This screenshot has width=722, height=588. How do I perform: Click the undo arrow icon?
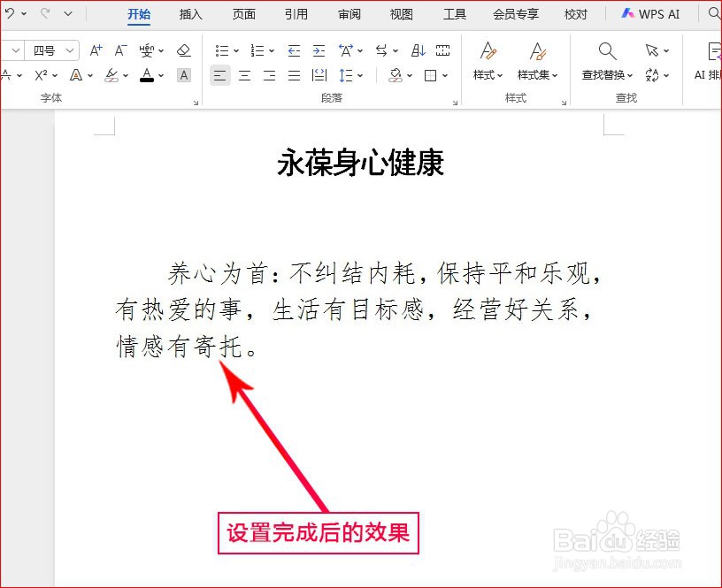[9, 13]
